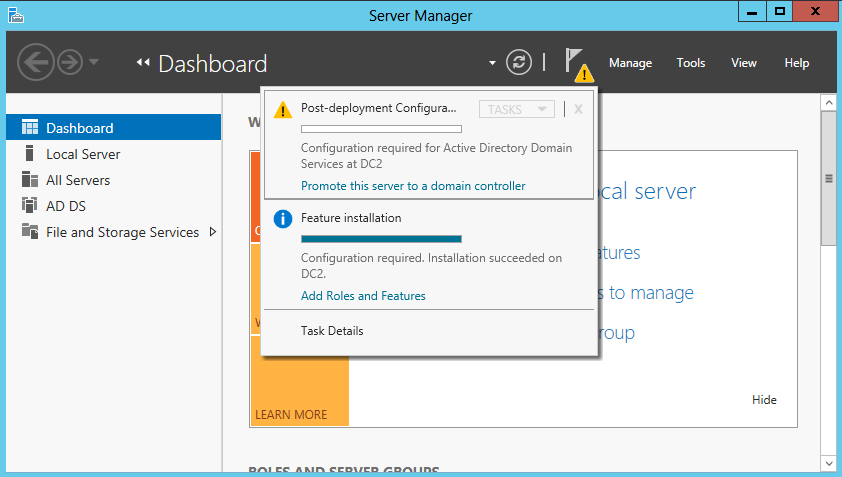
Task: Click the Local Server icon
Action: click(x=30, y=154)
